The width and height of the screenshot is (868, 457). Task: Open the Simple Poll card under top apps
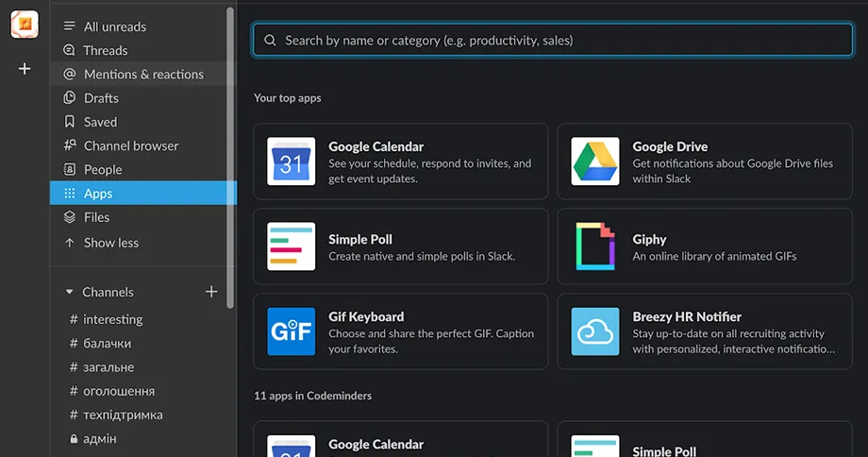(x=401, y=246)
